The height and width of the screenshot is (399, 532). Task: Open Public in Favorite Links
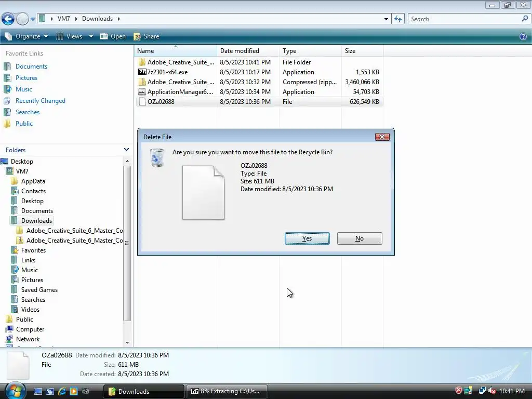tap(24, 124)
